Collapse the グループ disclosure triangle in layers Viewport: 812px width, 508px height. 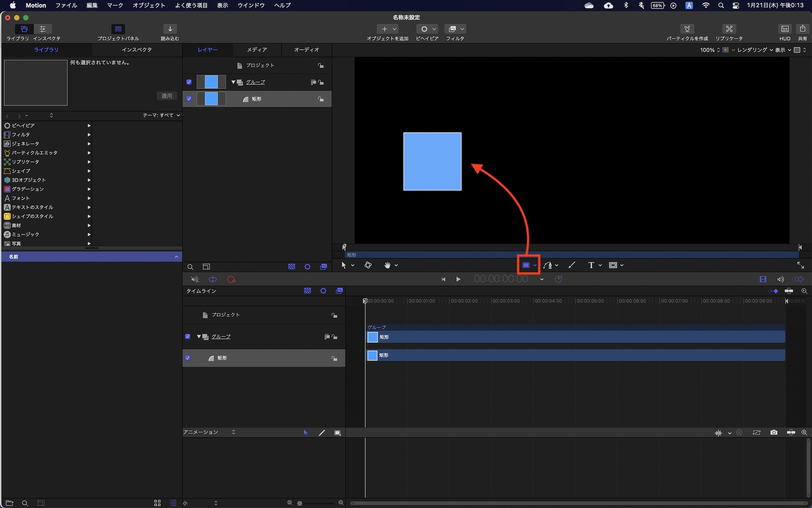pyautogui.click(x=233, y=82)
